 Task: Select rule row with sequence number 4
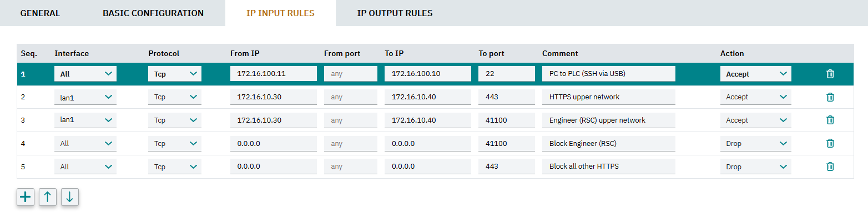435,143
